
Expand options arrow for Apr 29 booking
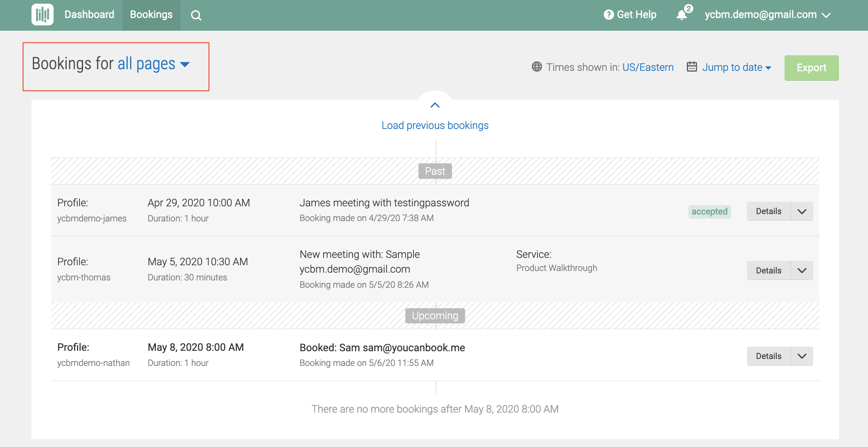[802, 212]
